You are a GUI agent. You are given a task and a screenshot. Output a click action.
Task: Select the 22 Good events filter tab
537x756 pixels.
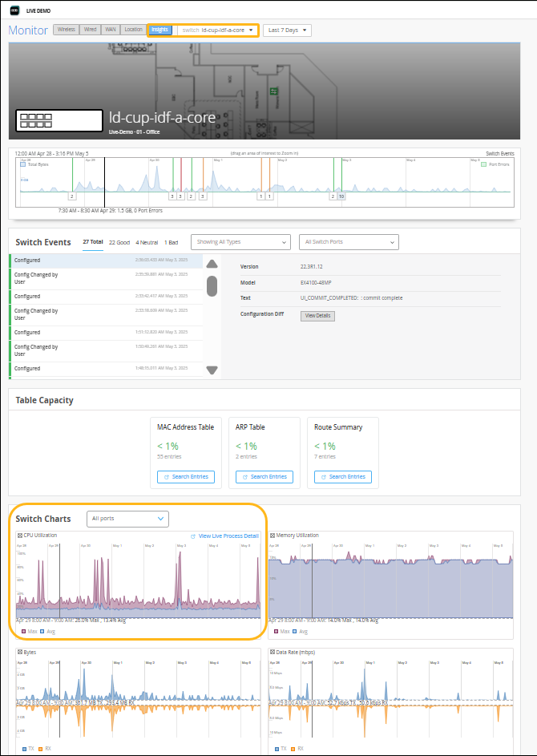click(119, 241)
